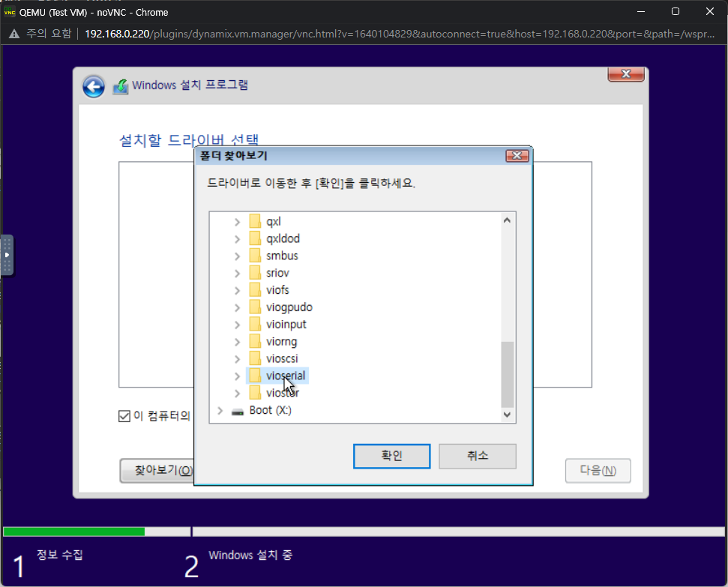Click the blue back arrow in Windows Setup

point(93,87)
